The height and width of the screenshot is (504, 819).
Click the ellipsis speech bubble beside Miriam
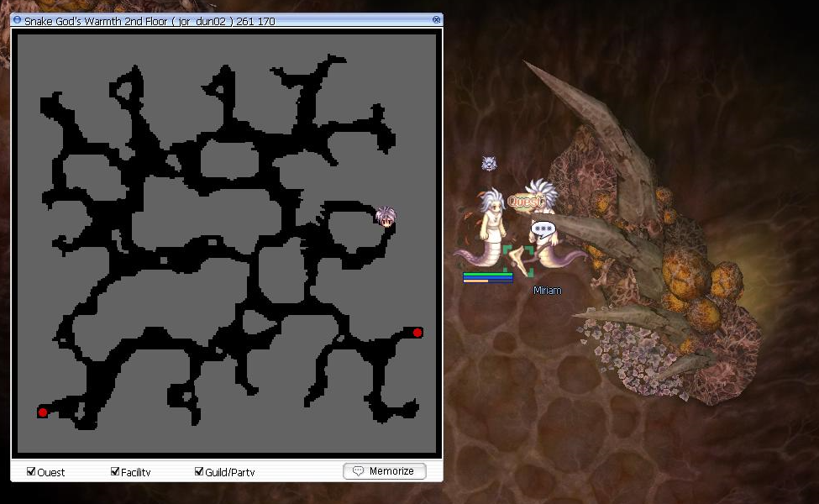click(543, 229)
